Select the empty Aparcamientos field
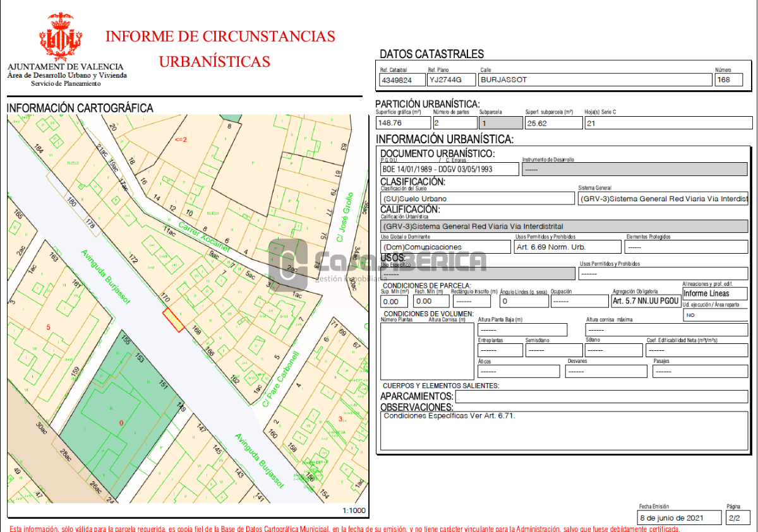Screen dimensions: 758x532 [601, 396]
